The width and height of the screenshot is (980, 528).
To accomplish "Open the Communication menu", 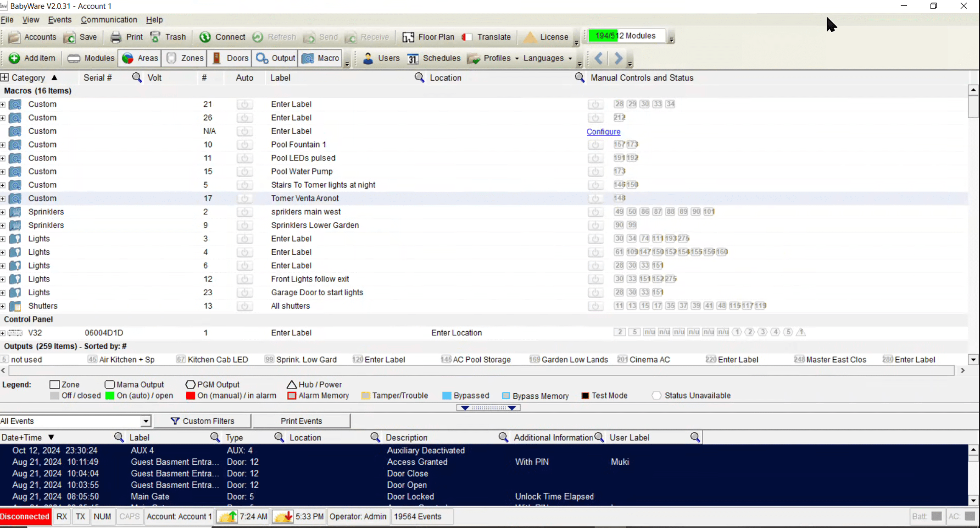I will coord(109,20).
